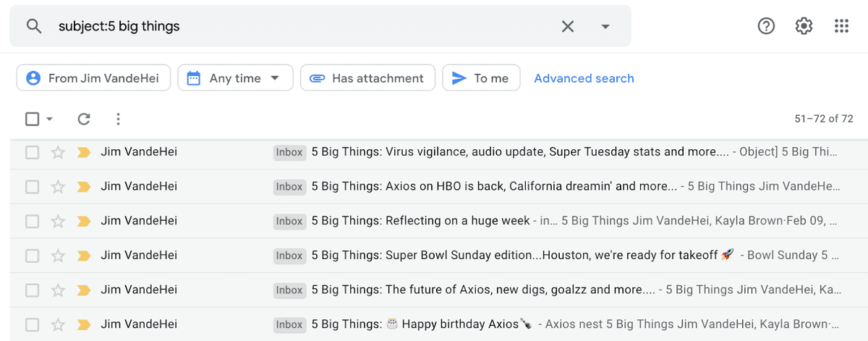868x341 pixels.
Task: Toggle importance marker on future of Axios email
Action: (x=83, y=290)
